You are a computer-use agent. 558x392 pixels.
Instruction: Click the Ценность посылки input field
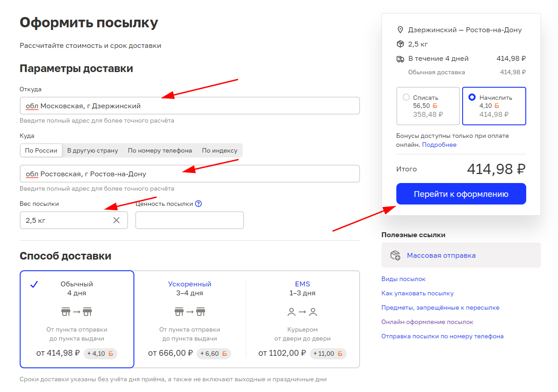point(189,220)
